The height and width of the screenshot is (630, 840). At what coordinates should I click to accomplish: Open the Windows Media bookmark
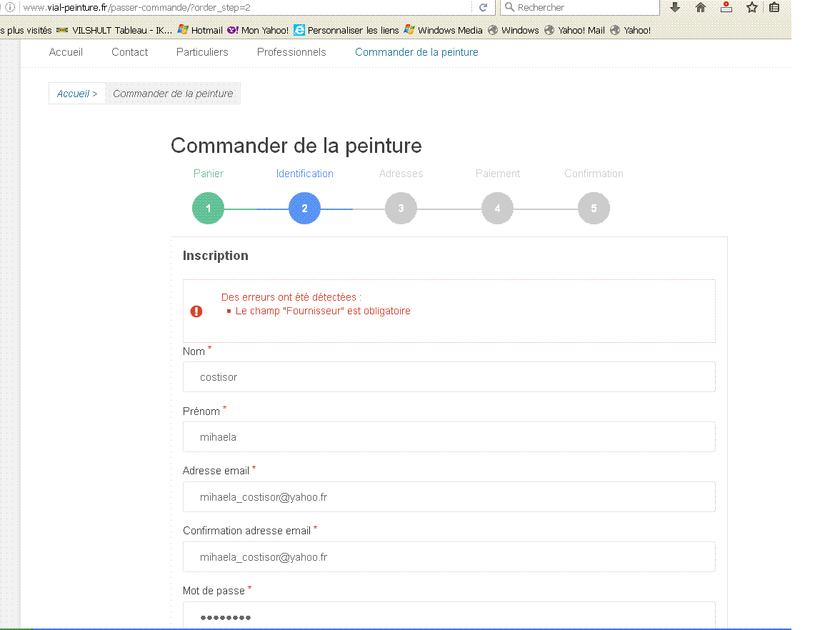click(444, 30)
